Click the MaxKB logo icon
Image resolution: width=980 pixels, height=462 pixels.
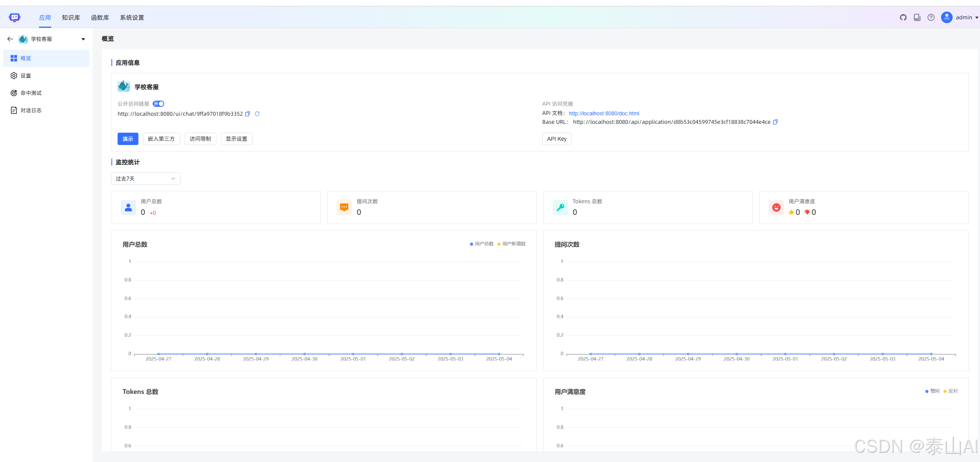pos(15,17)
